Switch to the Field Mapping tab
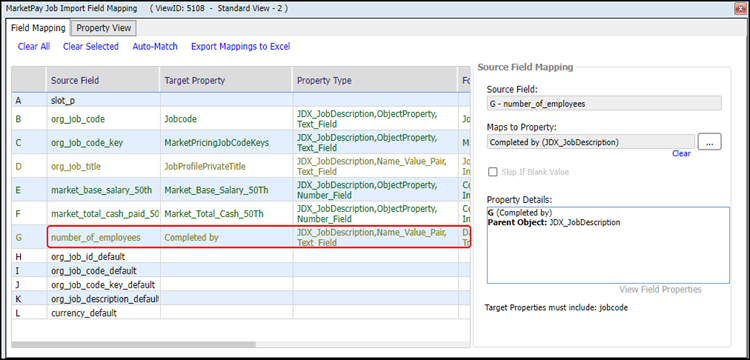 tap(38, 28)
